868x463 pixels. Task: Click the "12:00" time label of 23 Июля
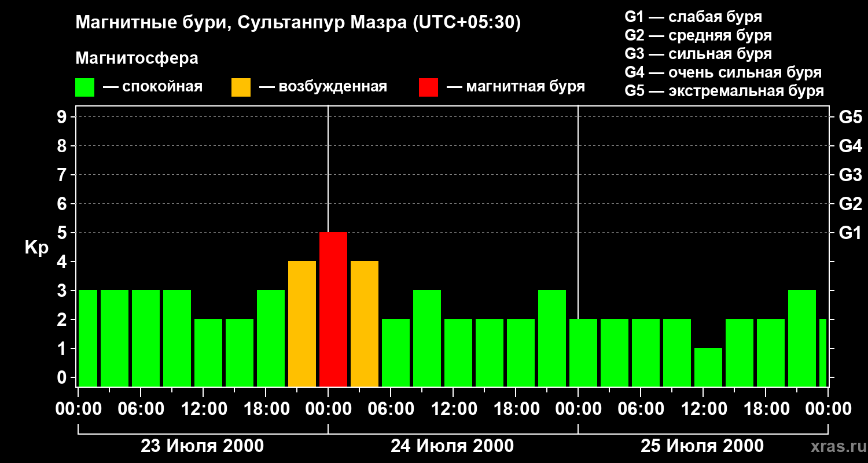[x=203, y=409]
